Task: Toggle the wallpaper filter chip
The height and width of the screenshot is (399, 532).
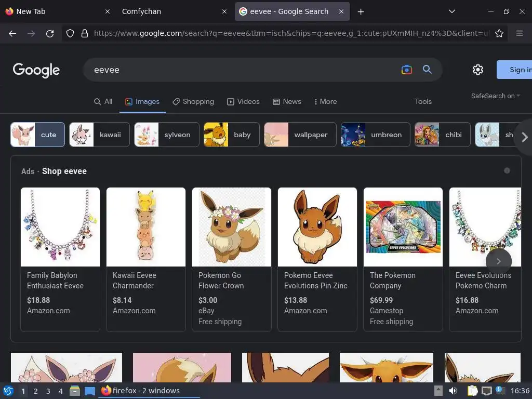Action: 300,135
